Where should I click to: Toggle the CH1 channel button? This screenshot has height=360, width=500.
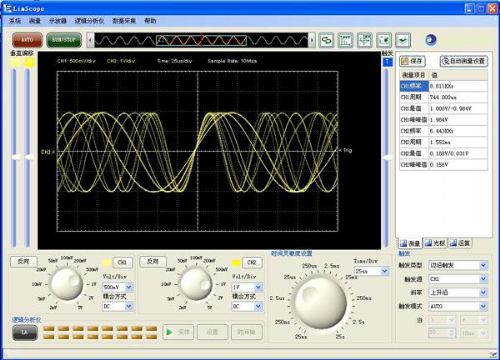122,262
